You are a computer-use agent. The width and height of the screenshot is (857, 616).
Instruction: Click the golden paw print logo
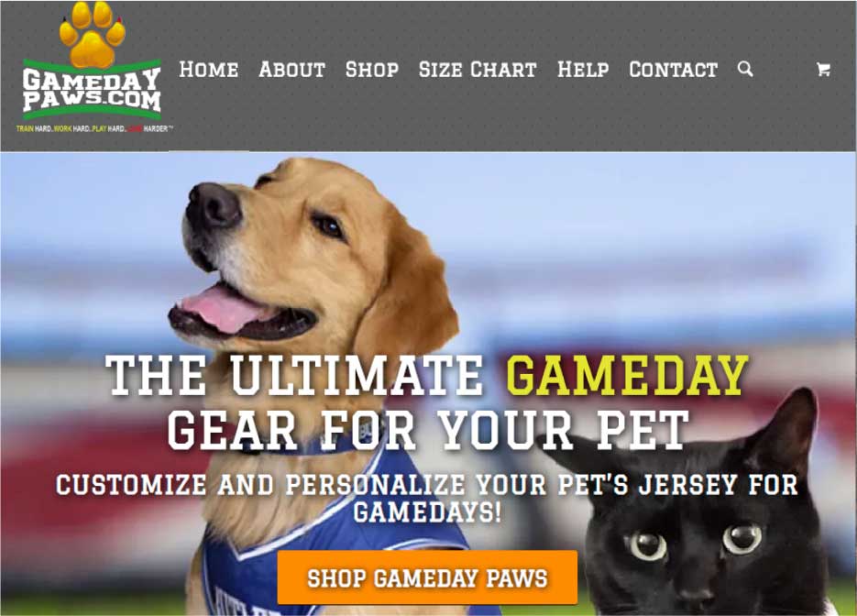point(93,35)
